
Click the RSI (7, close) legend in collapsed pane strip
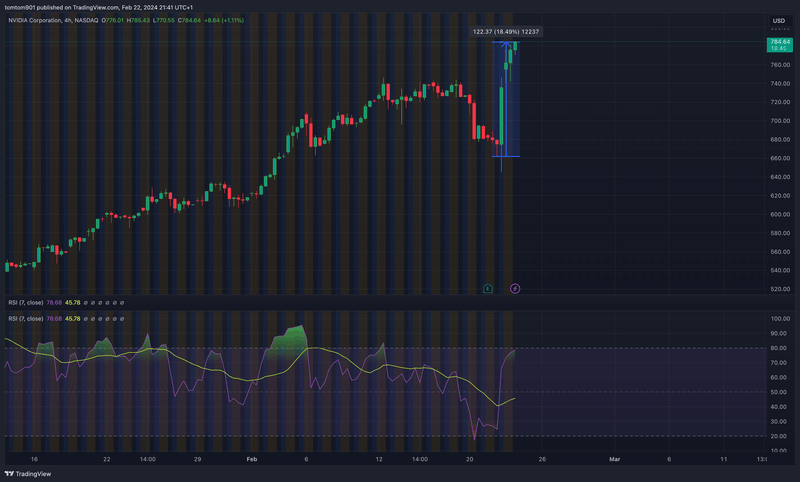pyautogui.click(x=26, y=302)
